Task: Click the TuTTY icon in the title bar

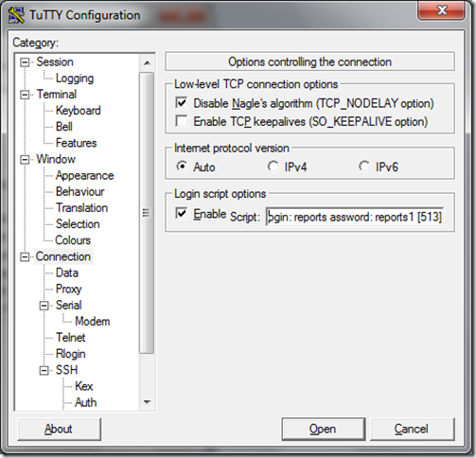Action: (x=16, y=15)
